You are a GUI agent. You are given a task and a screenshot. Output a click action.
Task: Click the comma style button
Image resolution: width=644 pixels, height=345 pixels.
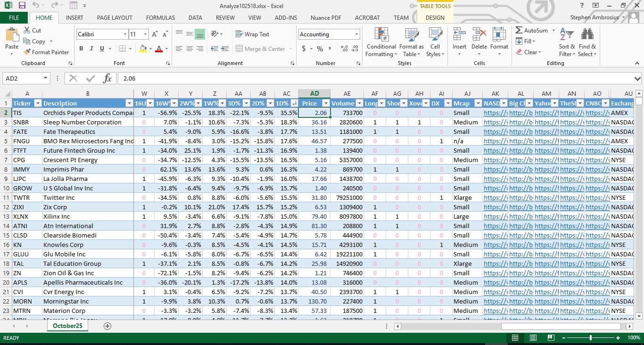coord(330,49)
